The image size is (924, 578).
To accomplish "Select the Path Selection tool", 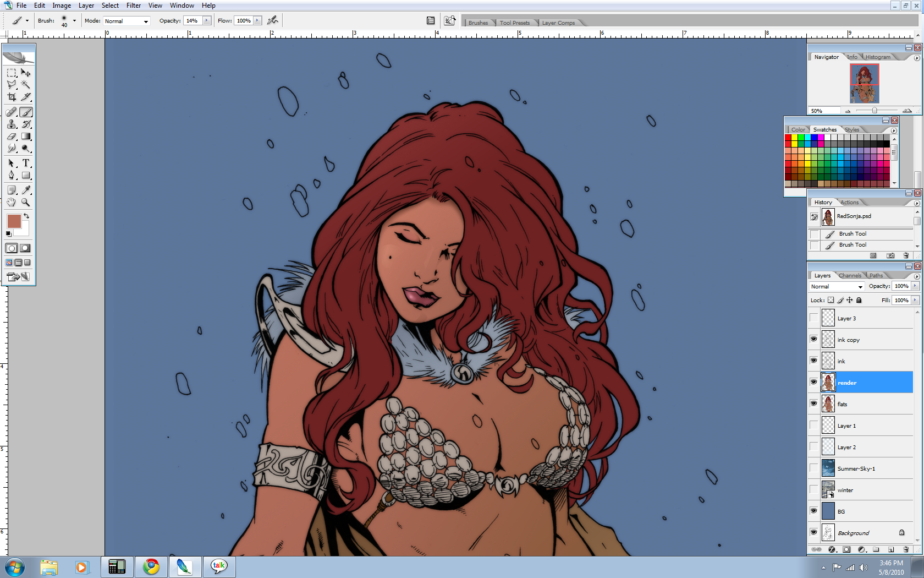I will 12,163.
